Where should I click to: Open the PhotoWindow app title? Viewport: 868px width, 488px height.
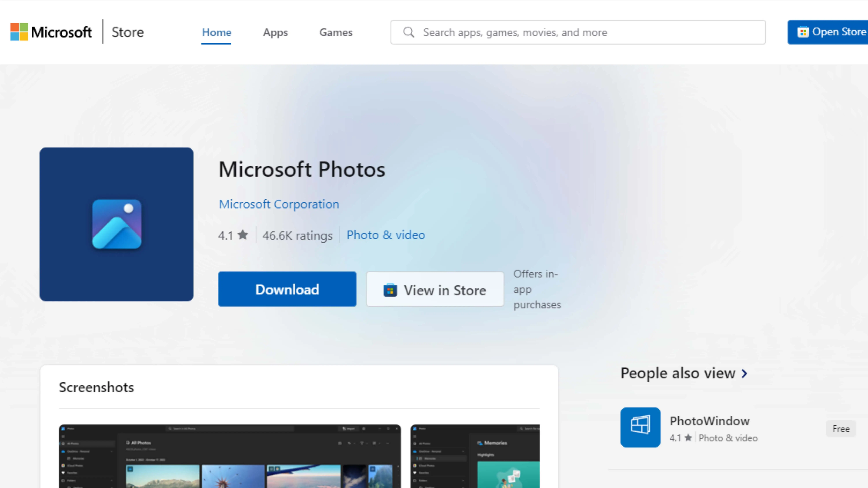[x=710, y=421]
